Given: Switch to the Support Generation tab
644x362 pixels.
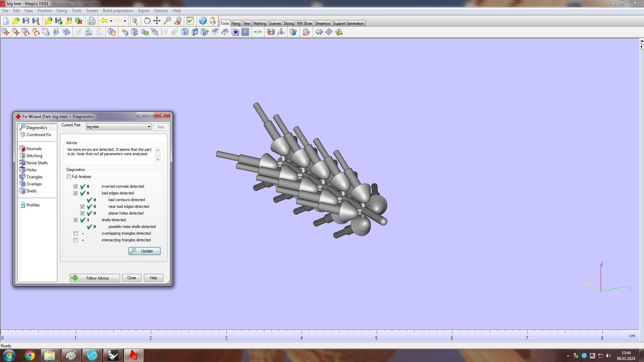Looking at the screenshot, I should (x=348, y=23).
